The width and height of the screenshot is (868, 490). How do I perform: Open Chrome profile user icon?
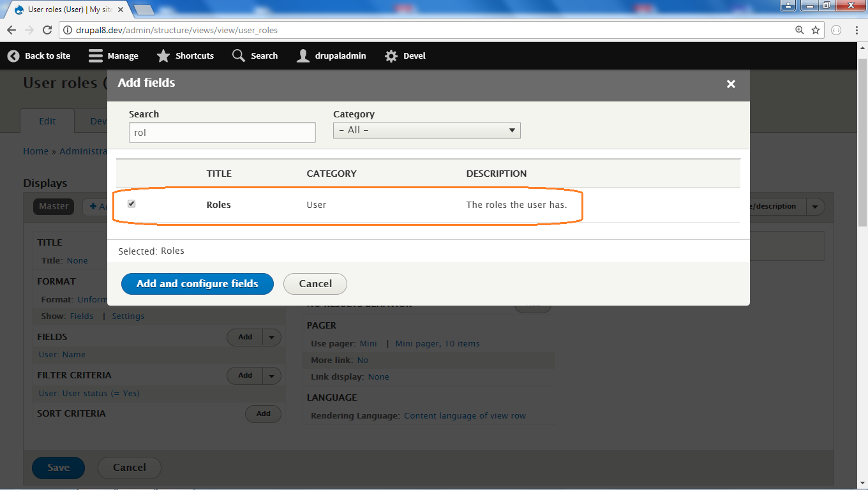pyautogui.click(x=788, y=5)
